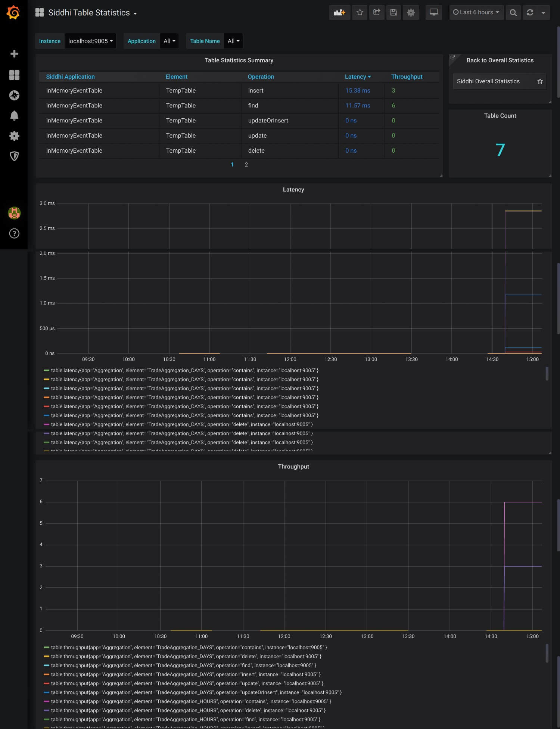Screen dimensions: 560x729
Task: Open the Explore compass icon in sidebar
Action: pos(14,95)
